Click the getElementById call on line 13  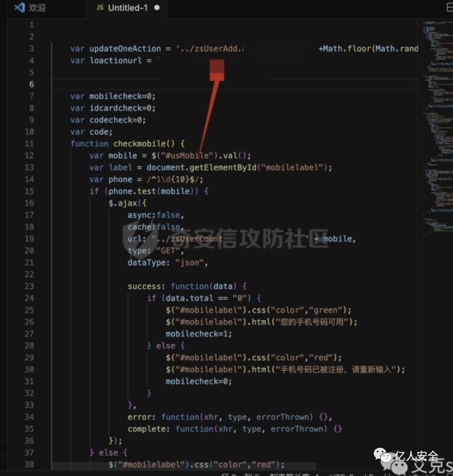(x=223, y=168)
